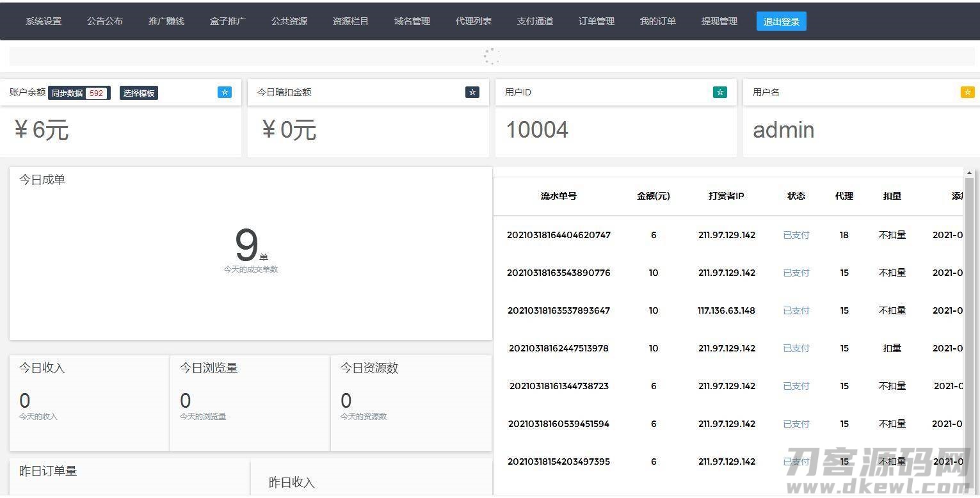Viewport: 980px width, 498px height.
Task: Open 选择模板 template selector
Action: coord(138,93)
